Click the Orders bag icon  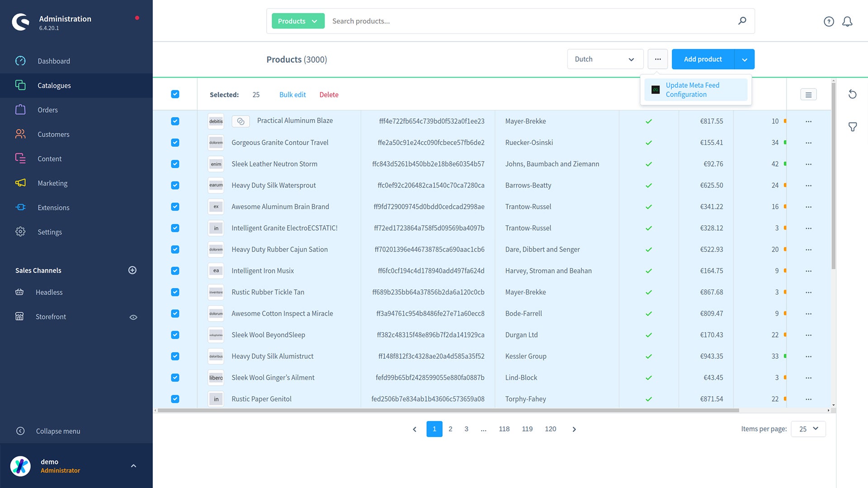pyautogui.click(x=20, y=110)
